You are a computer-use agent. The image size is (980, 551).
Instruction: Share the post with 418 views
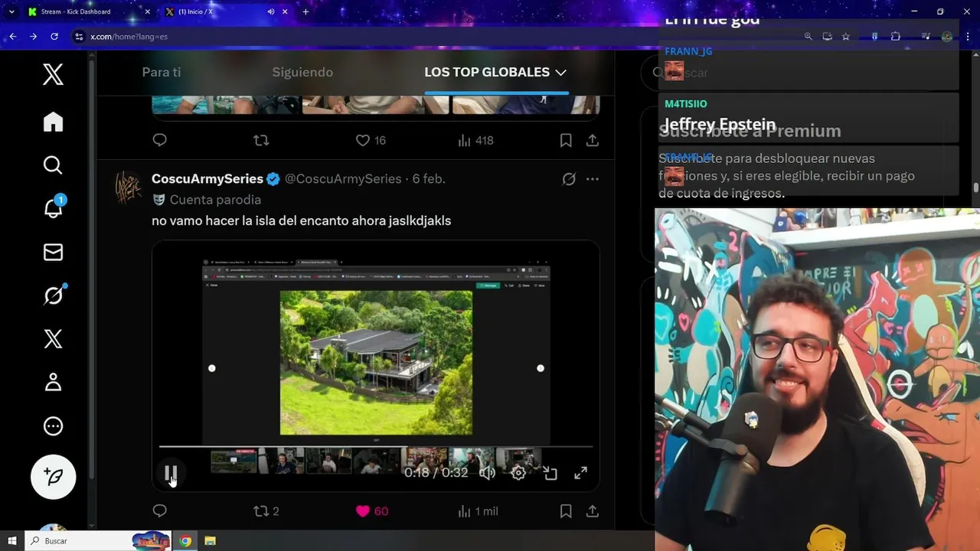(593, 140)
